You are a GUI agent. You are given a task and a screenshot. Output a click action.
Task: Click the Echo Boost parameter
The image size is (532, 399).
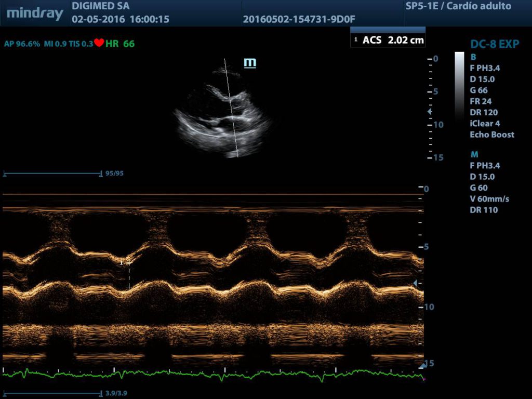491,135
